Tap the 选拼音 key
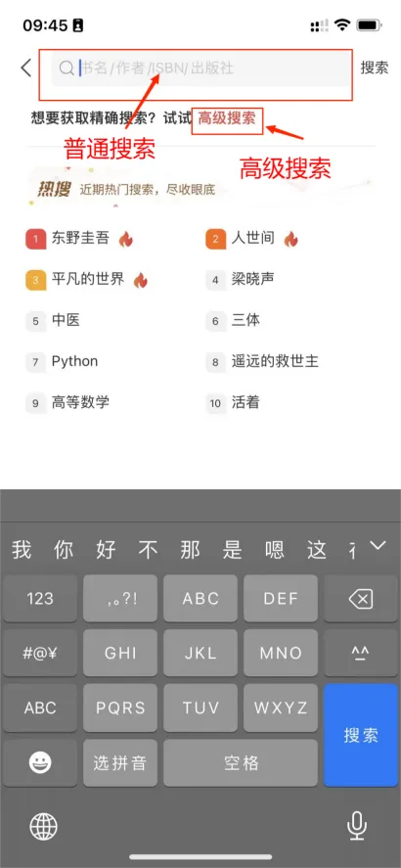 click(x=120, y=763)
